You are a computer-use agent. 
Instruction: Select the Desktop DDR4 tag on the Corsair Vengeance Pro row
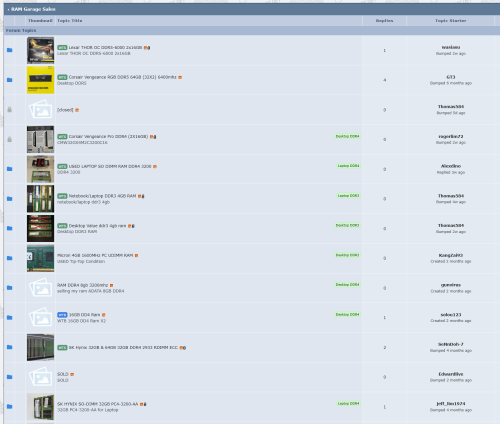point(348,136)
